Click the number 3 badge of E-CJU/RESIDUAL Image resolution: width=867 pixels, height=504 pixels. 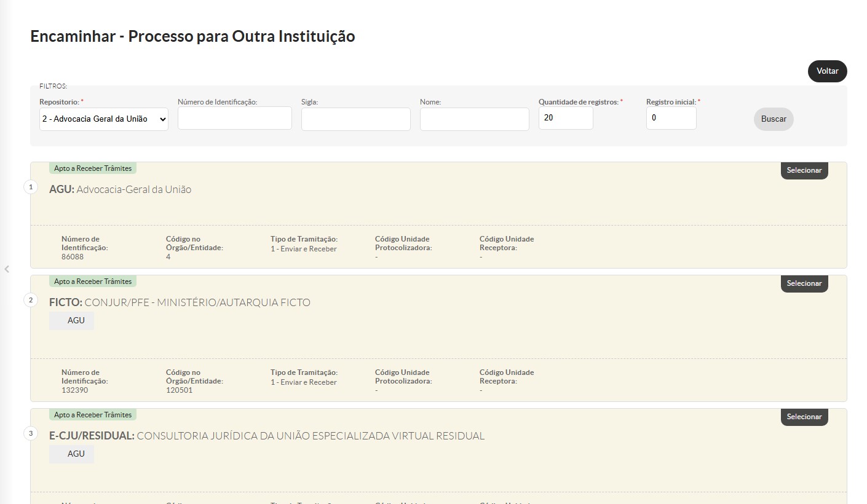click(31, 433)
